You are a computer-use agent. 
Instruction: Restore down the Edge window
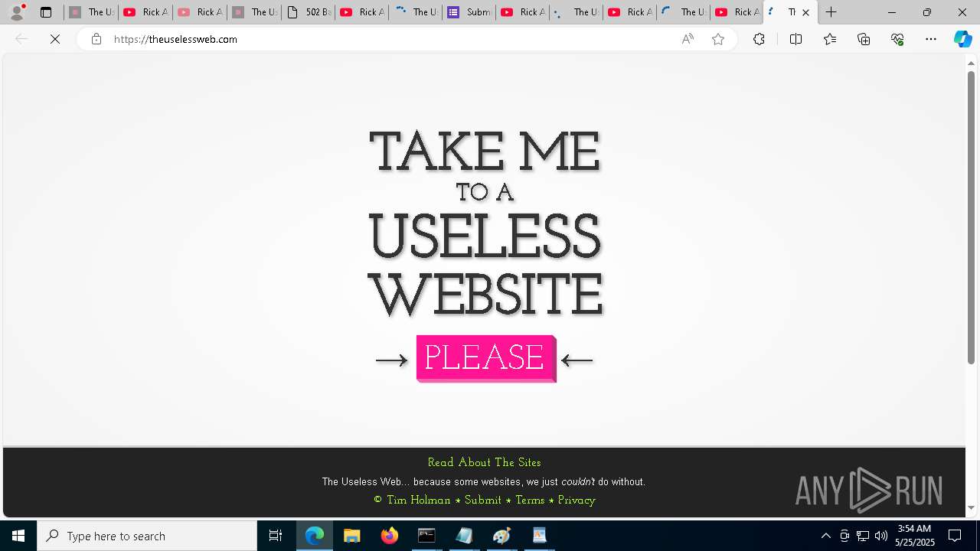coord(927,12)
